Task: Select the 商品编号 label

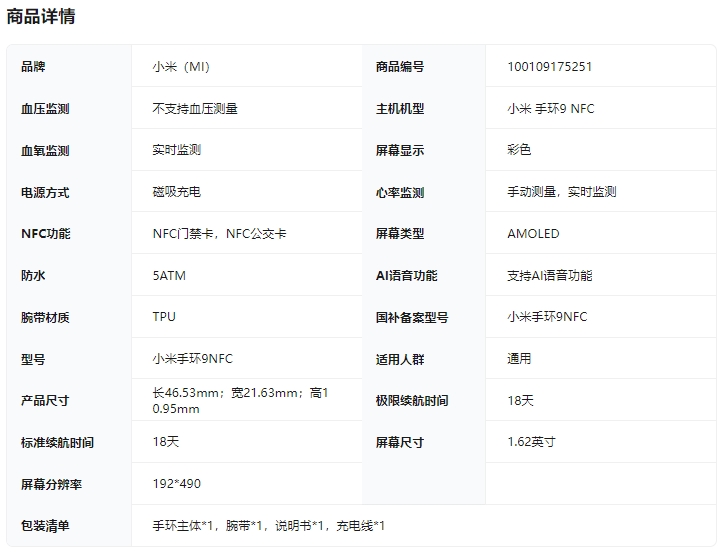Action: pos(400,67)
